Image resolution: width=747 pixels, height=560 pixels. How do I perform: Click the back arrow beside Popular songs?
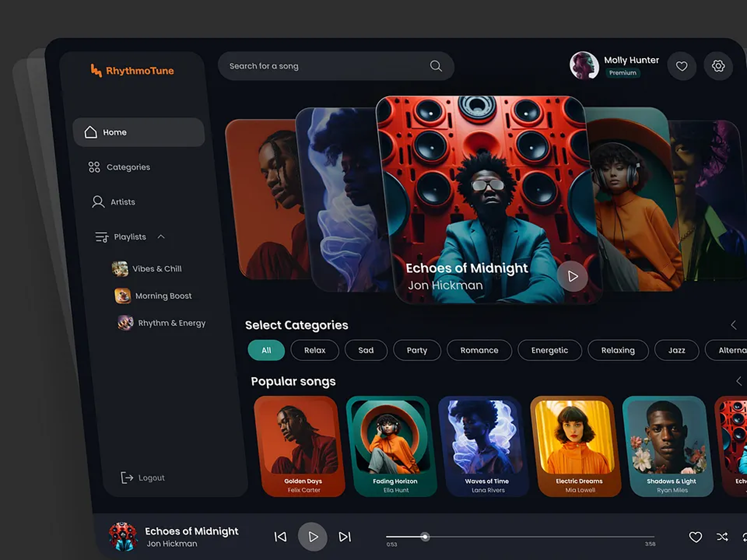tap(739, 381)
